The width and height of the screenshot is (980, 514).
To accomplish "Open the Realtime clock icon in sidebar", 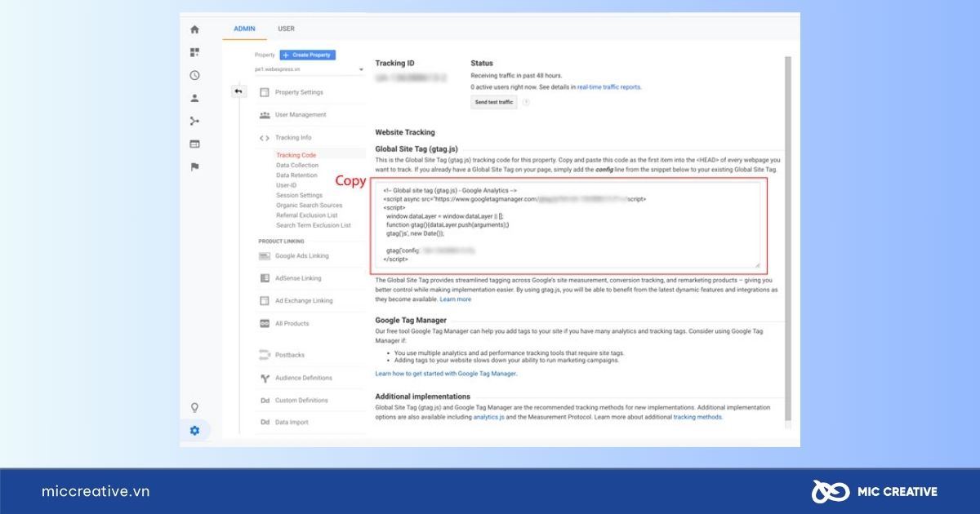I will click(194, 75).
